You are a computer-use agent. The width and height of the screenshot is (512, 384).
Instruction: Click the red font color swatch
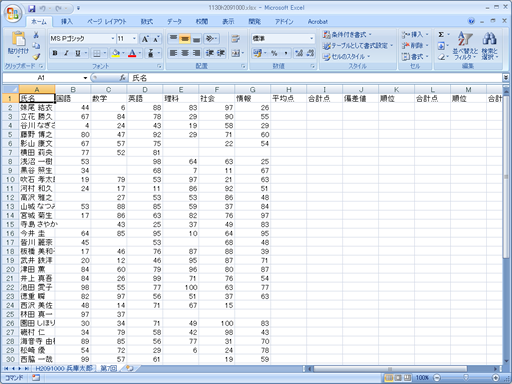(132, 53)
